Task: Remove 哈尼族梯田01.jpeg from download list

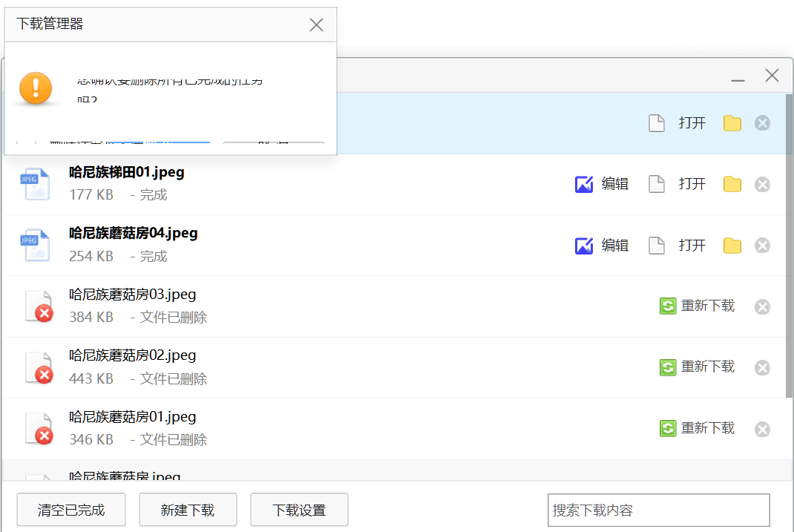Action: (762, 185)
